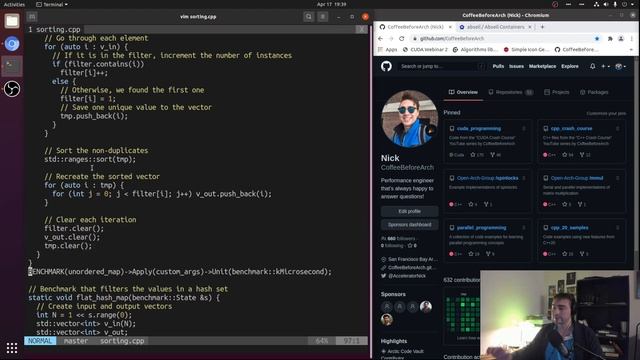Open the Terminal icon in the dock
640x360 pixels.
[12, 66]
